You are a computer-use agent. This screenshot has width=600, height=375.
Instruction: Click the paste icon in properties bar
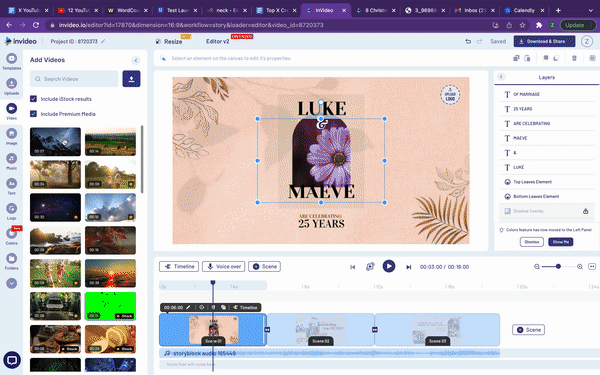(527, 58)
